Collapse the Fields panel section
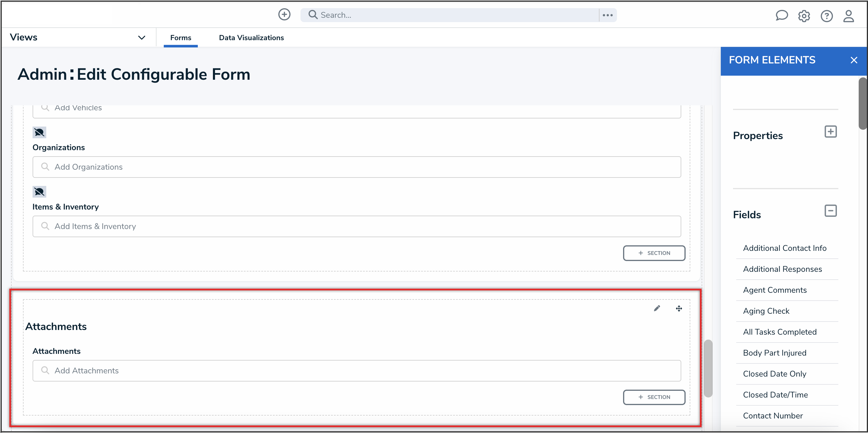Image resolution: width=868 pixels, height=433 pixels. click(x=830, y=211)
